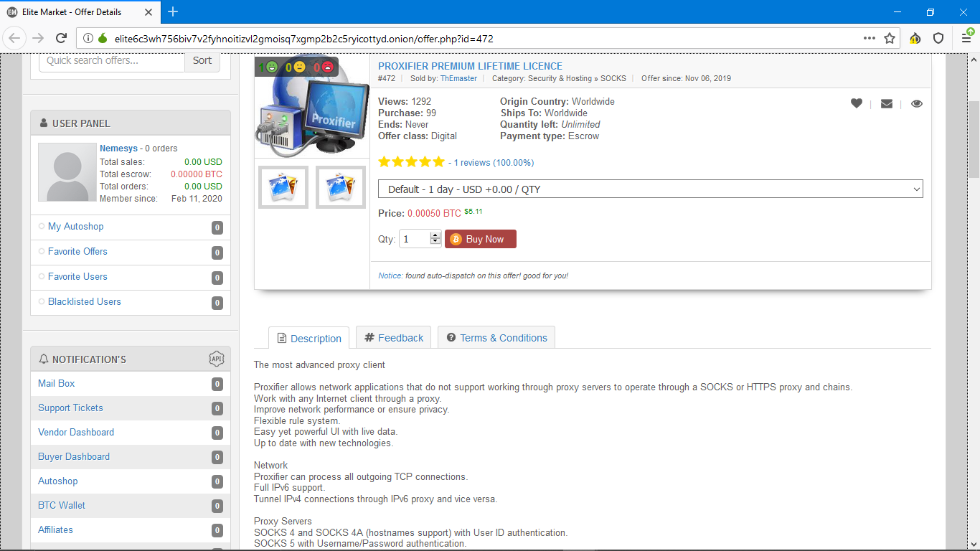
Task: Open Favorite Offers
Action: [x=77, y=251]
